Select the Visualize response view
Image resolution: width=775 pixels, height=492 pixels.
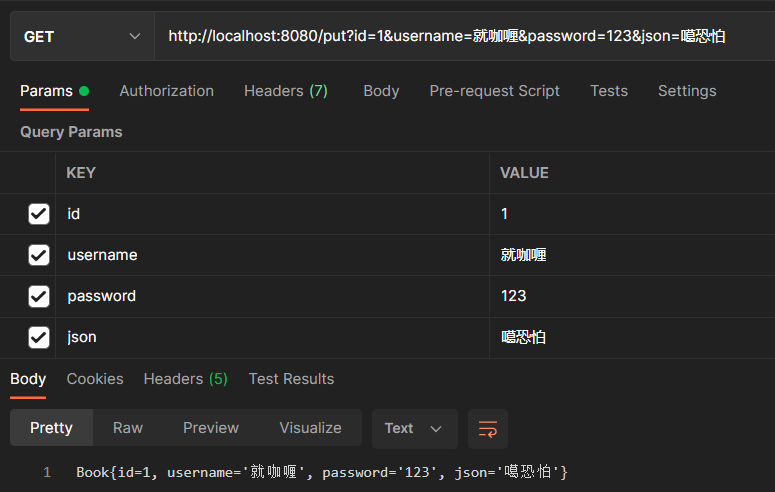click(x=310, y=428)
